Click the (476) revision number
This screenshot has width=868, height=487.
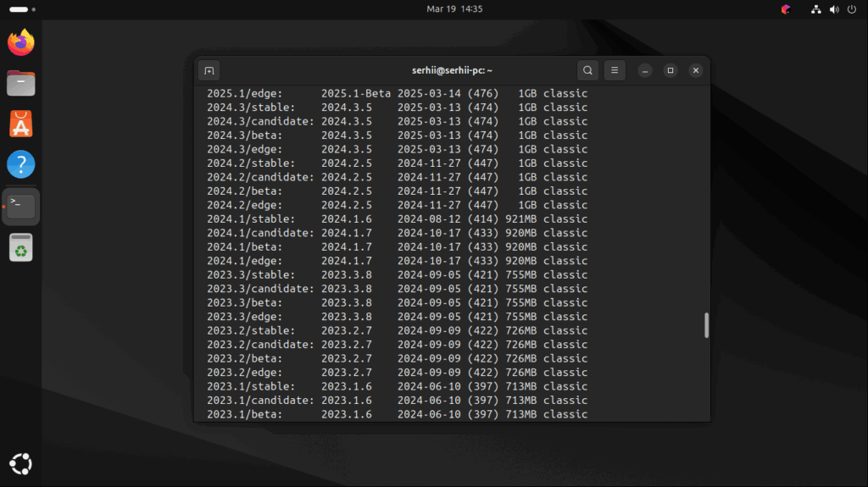click(x=483, y=93)
